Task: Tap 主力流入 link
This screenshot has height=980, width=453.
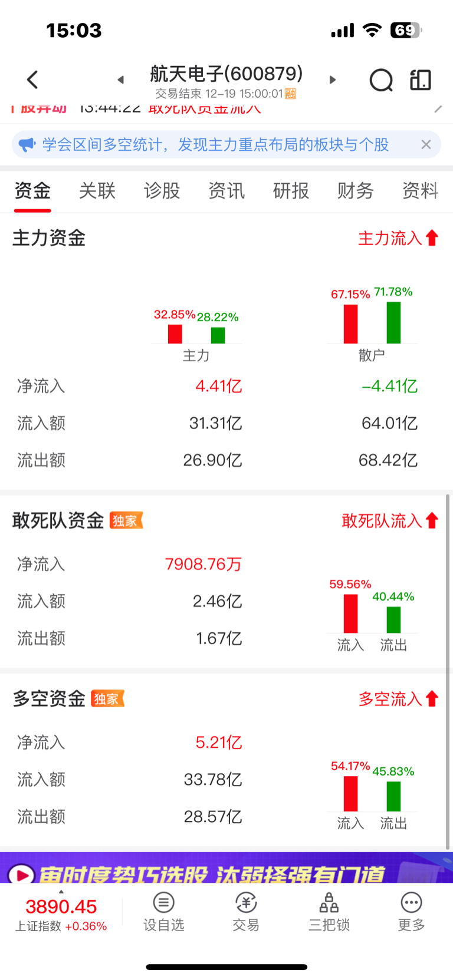Action: click(x=398, y=238)
